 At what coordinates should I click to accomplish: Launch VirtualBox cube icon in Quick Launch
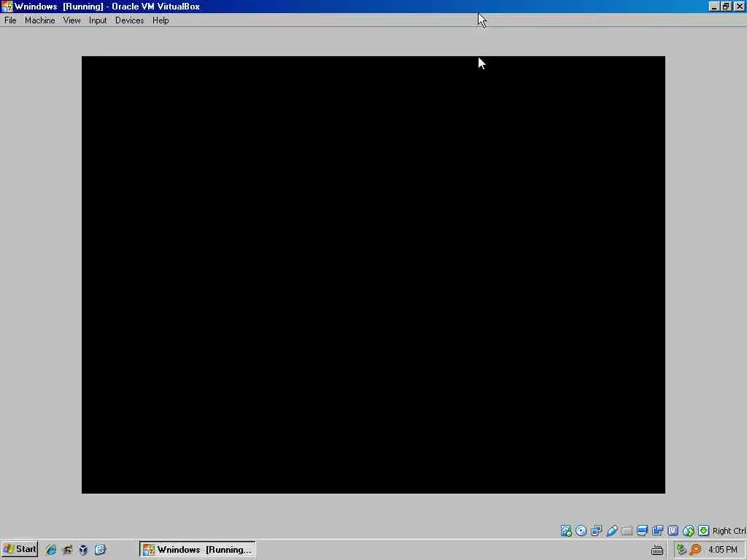pos(83,550)
